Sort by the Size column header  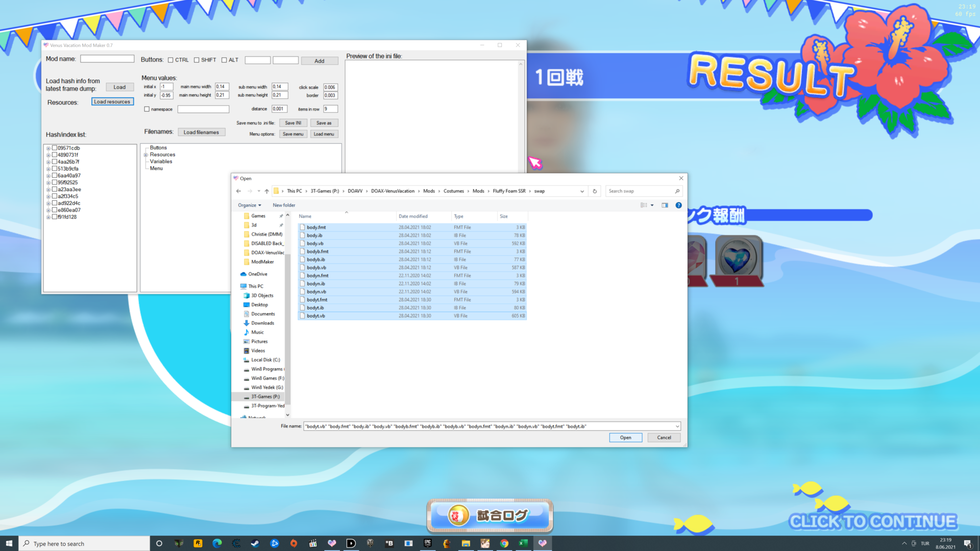[x=512, y=216]
